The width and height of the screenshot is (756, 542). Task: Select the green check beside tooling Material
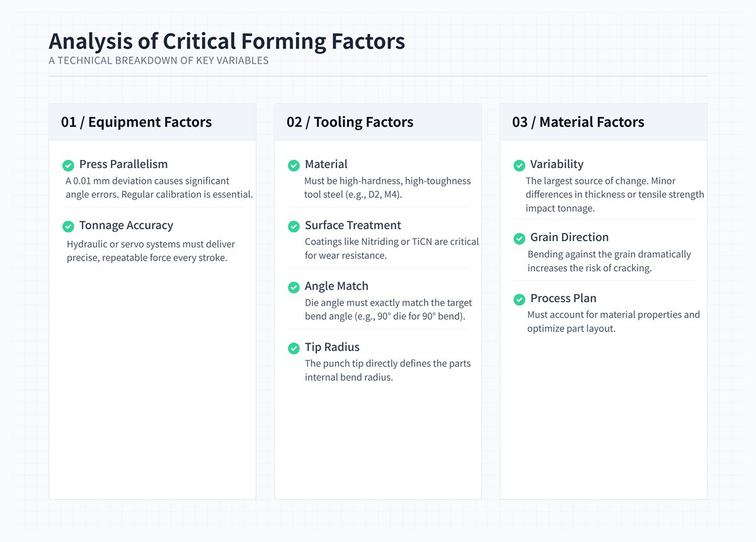click(294, 166)
